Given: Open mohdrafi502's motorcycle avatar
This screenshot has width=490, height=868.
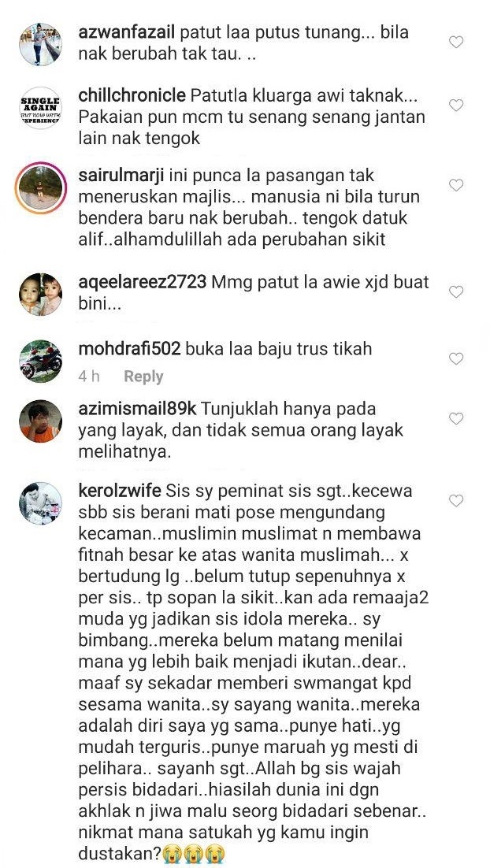Looking at the screenshot, I should [40, 362].
